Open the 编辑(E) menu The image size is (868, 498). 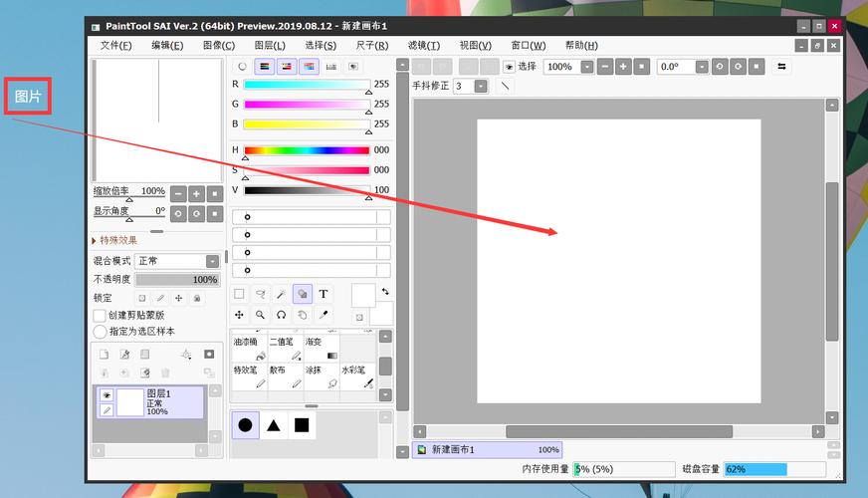pyautogui.click(x=167, y=46)
